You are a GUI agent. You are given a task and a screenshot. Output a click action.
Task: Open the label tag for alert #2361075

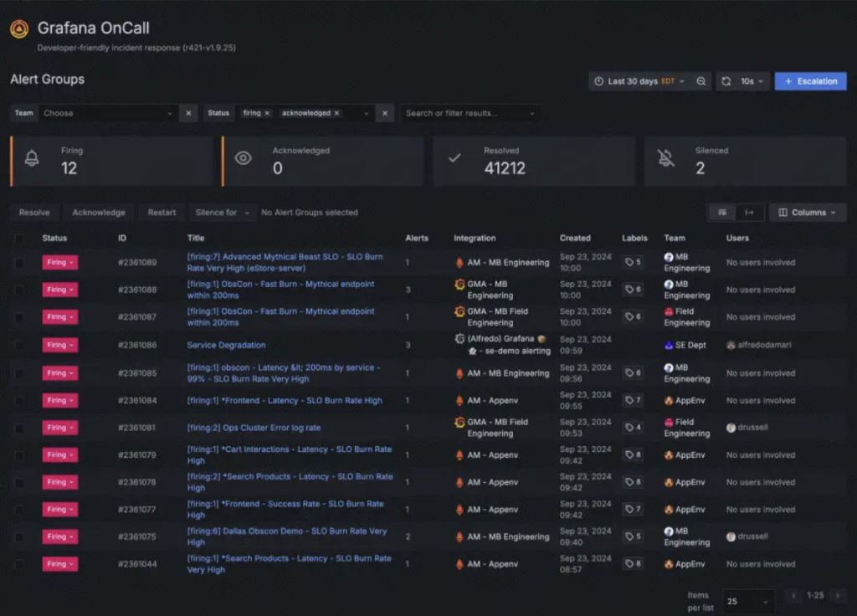tap(633, 536)
